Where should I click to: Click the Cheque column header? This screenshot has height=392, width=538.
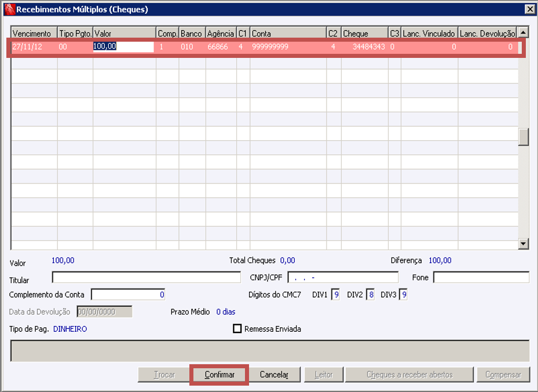click(x=365, y=33)
